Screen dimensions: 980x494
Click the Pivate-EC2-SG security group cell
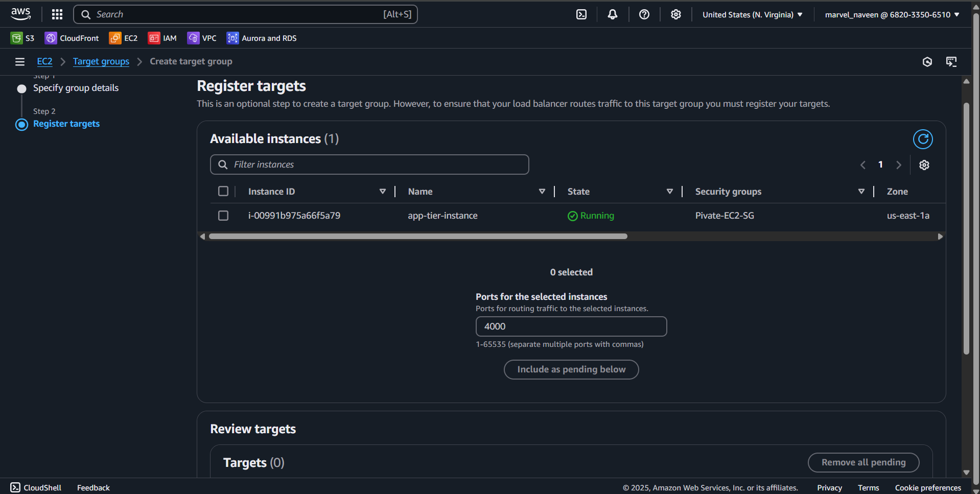pos(725,216)
